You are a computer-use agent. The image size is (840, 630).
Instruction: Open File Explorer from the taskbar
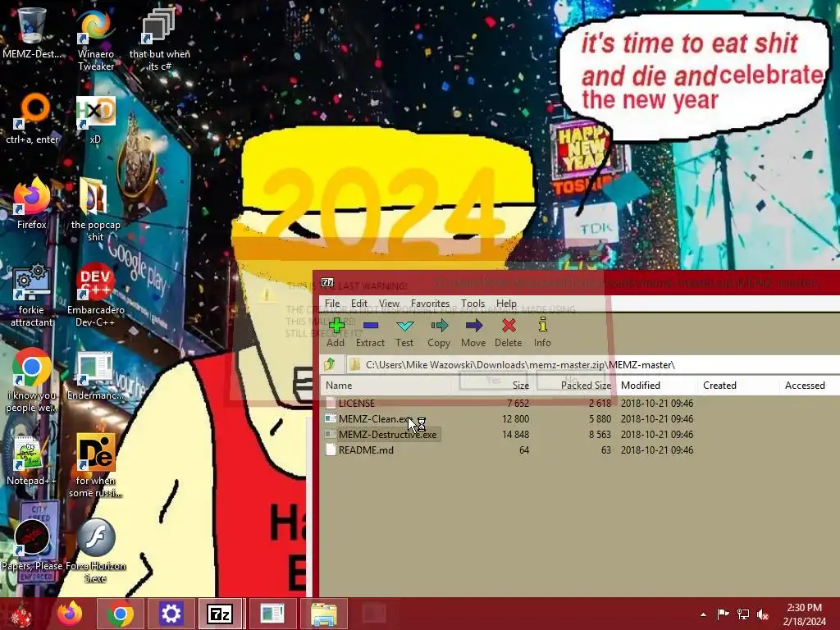(x=323, y=614)
